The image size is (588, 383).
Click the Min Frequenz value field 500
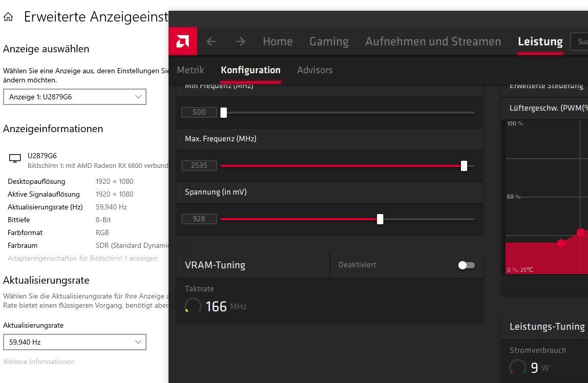tap(199, 112)
